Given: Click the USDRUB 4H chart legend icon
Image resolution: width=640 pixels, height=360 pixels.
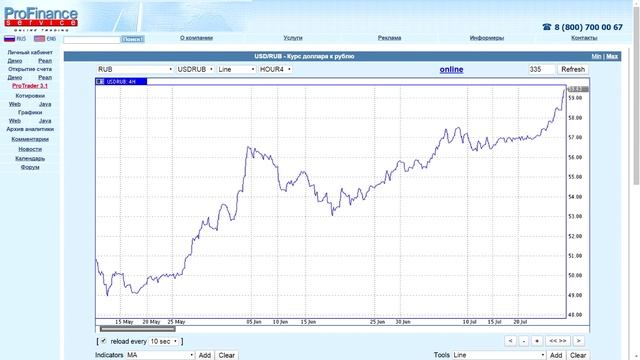Looking at the screenshot, I should coord(100,82).
